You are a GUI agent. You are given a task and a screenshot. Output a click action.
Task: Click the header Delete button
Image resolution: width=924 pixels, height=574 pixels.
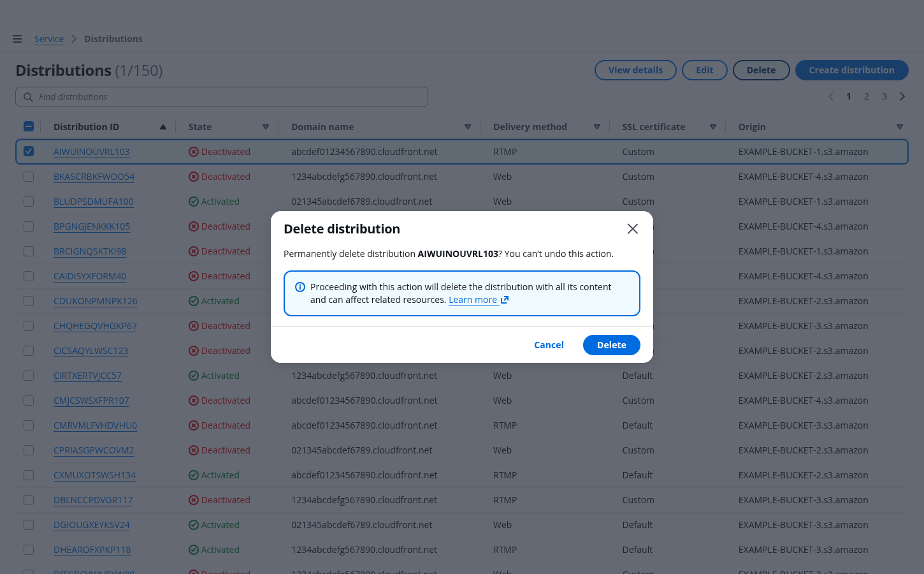[762, 70]
